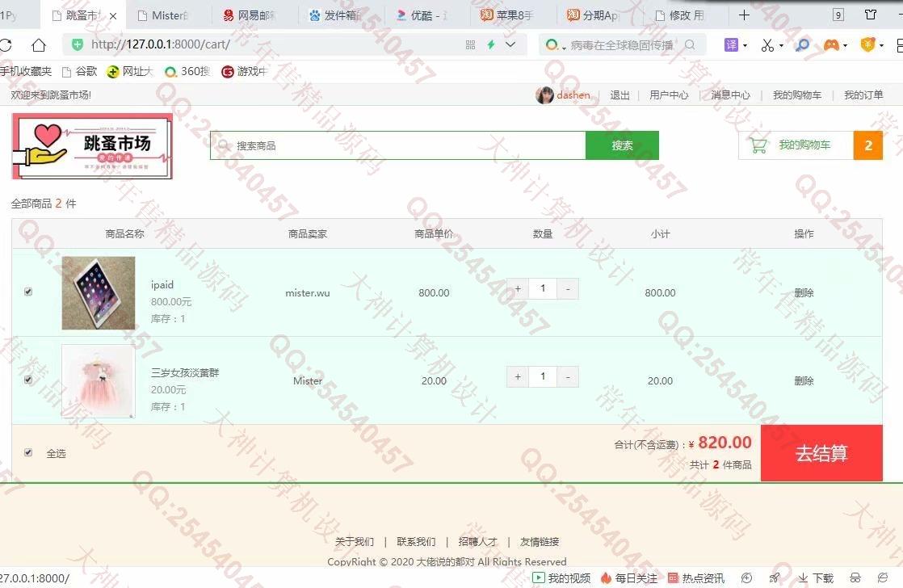Reload the cart page

(5, 45)
